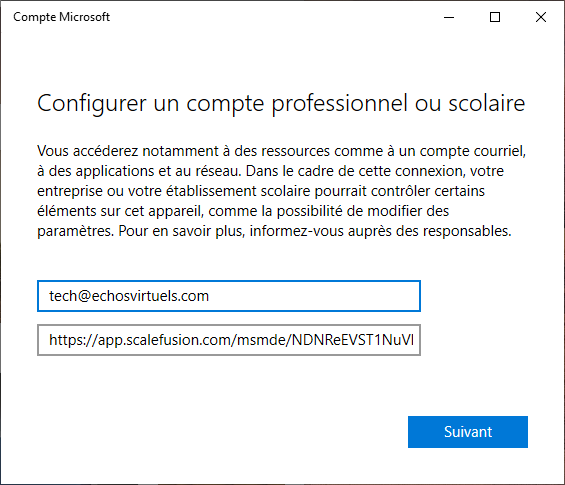The image size is (565, 485).
Task: Click the word tech in the email field
Action: click(x=63, y=296)
